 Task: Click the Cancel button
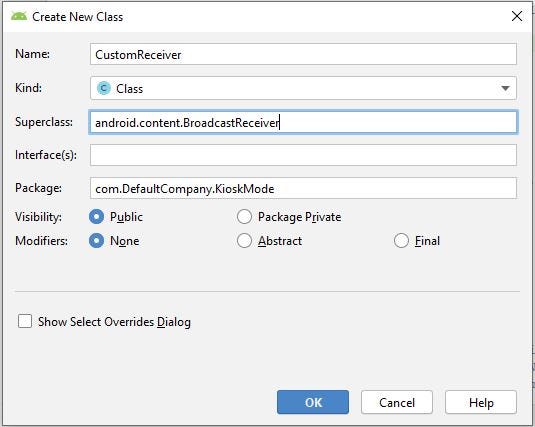(397, 402)
